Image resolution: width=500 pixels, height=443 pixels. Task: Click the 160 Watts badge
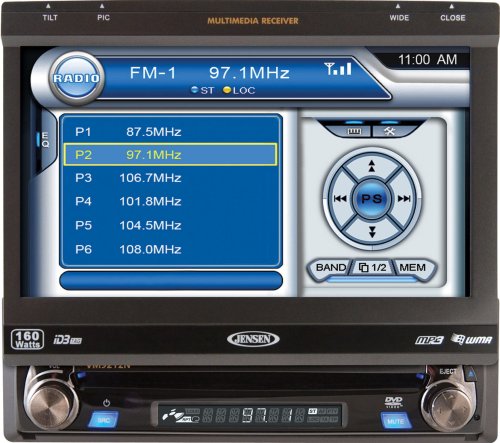coord(27,339)
